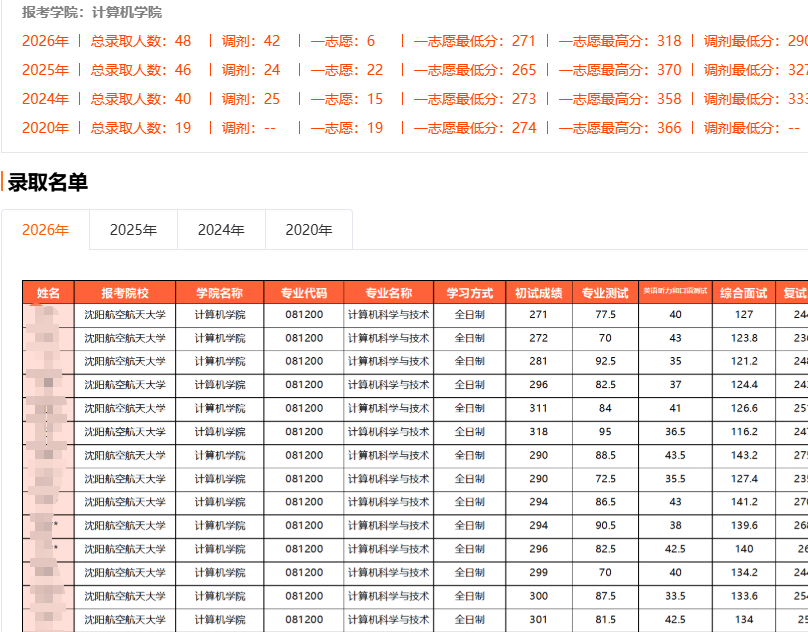Select the 一志愿: 22 statistic
Screen dimensions: 808x632
347,70
